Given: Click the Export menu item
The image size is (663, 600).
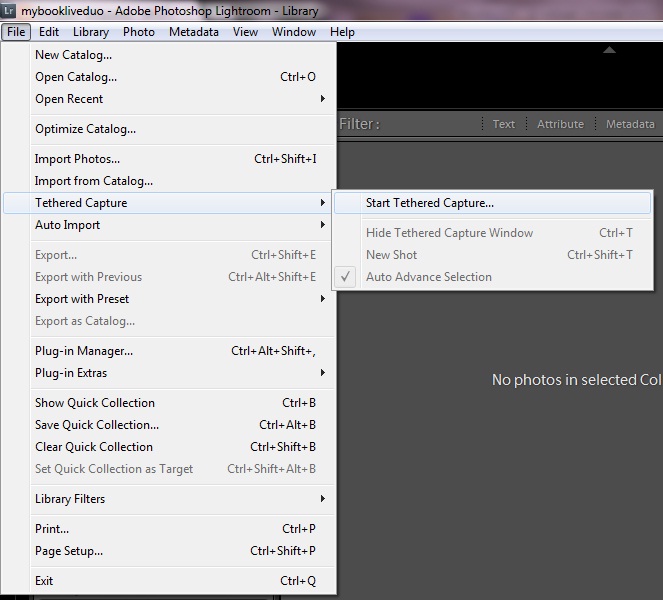Looking at the screenshot, I should pos(169,255).
